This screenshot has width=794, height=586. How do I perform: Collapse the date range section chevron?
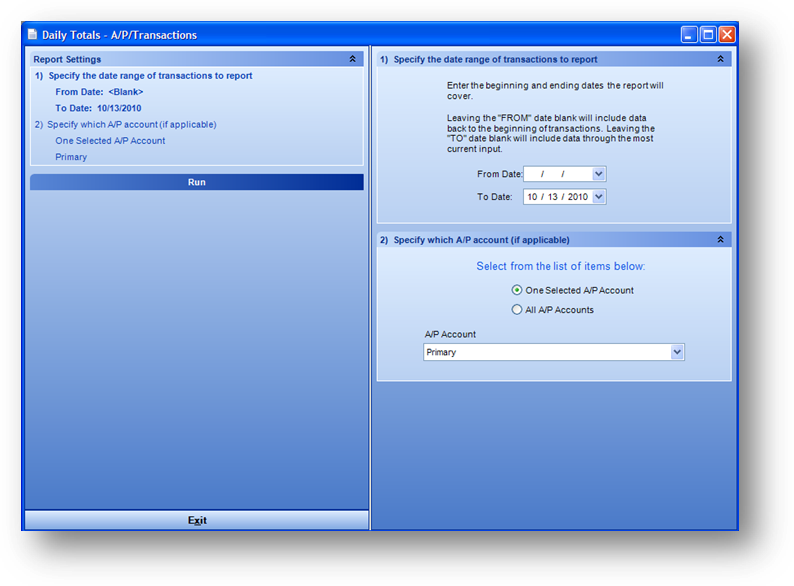[x=720, y=59]
